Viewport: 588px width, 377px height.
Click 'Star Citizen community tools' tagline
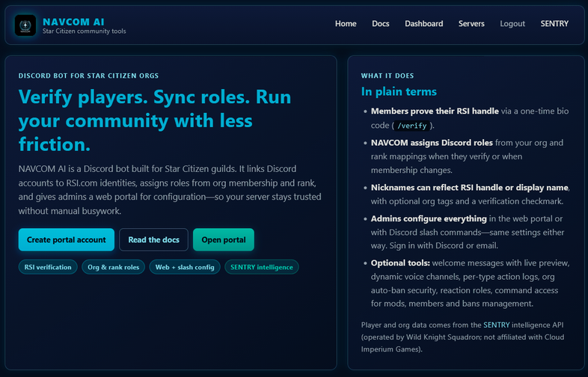tap(85, 31)
